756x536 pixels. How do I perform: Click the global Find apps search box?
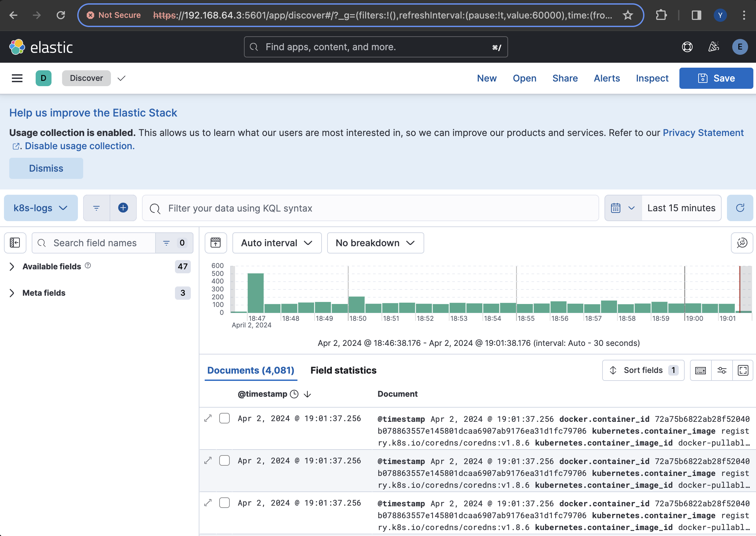pos(376,47)
